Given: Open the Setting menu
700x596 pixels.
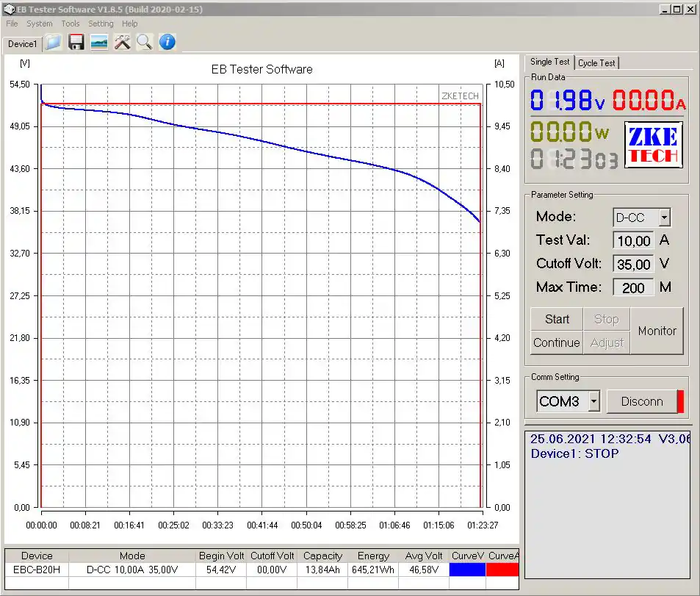Looking at the screenshot, I should (101, 24).
